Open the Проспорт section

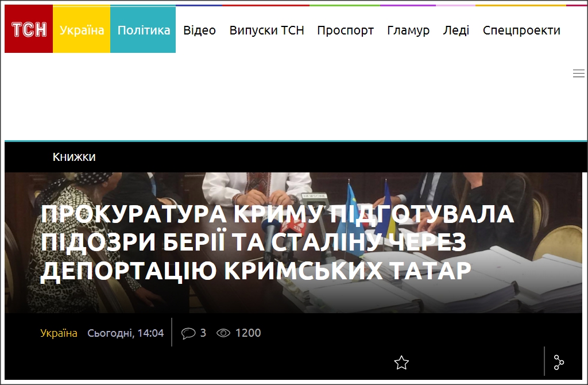tap(345, 30)
